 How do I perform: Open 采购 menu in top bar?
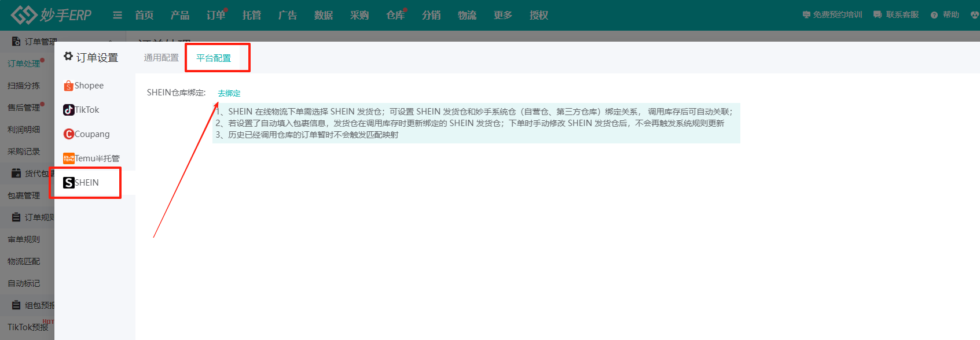359,15
